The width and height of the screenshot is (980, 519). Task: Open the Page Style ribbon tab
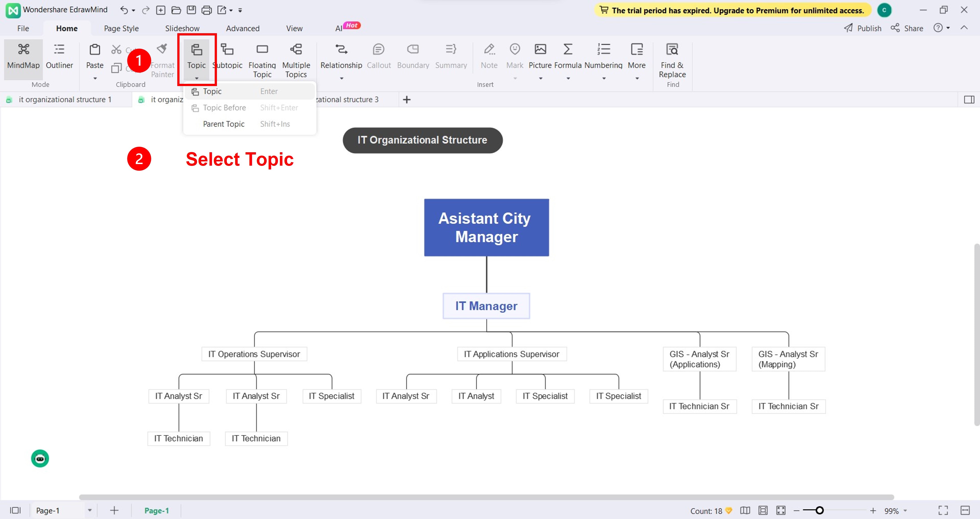121,29
